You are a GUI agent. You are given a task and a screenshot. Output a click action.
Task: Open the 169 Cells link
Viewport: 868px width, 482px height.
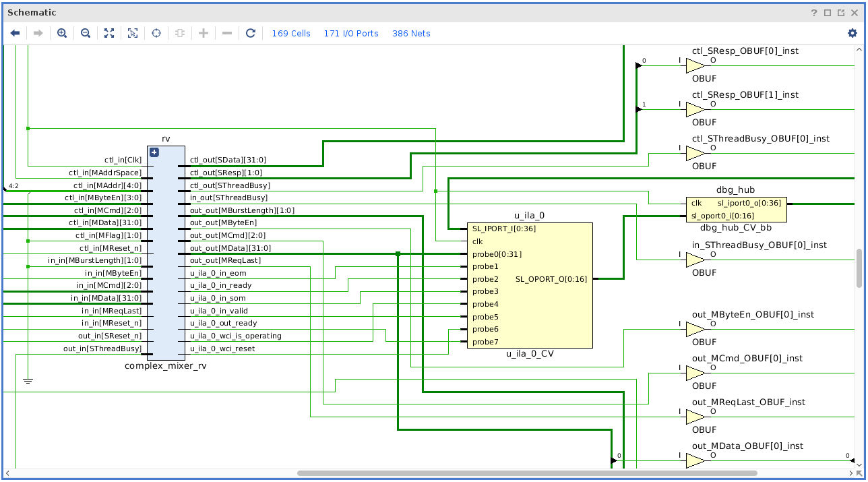coord(291,33)
